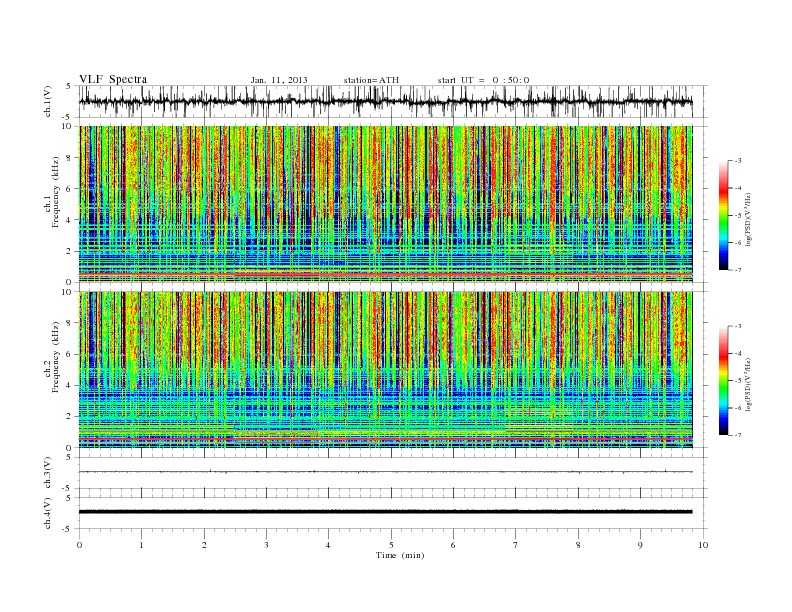Click the "2" kHz tick of ch.2 spectrogram
Viewport: 792px width, 612px height.
[69, 417]
